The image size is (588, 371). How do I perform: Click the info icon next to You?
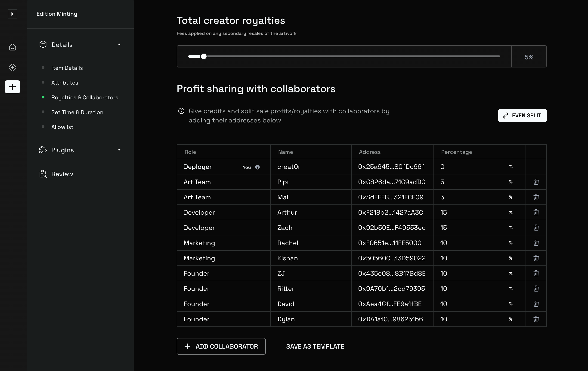click(257, 167)
